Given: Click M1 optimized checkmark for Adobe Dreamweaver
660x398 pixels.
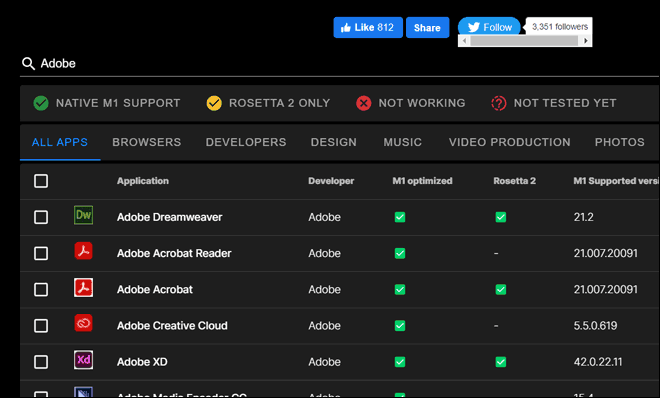Looking at the screenshot, I should (400, 217).
